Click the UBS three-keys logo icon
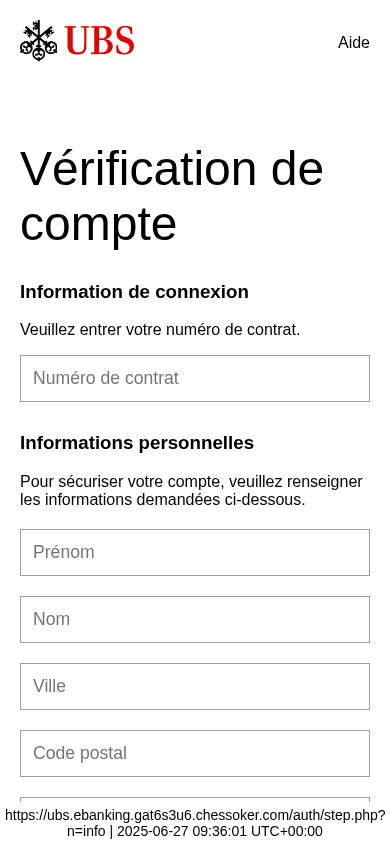The height and width of the screenshot is (844, 390). pos(39,40)
